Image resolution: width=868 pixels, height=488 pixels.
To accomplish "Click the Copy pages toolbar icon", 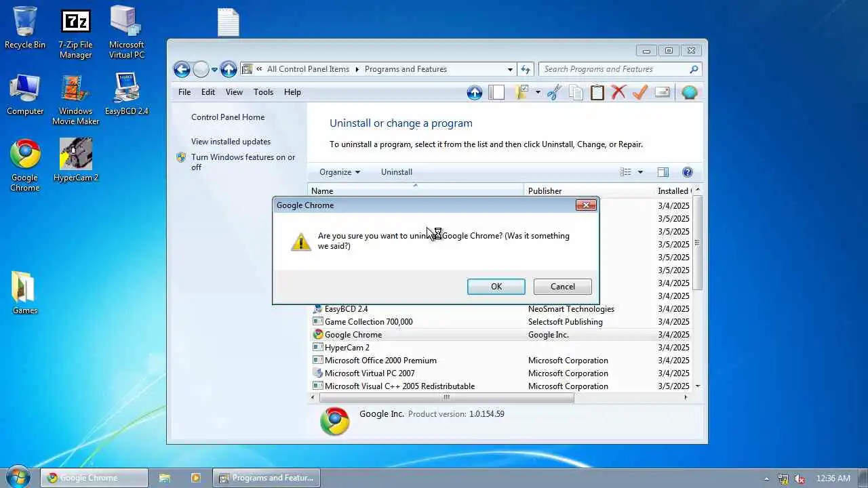I will coord(576,93).
